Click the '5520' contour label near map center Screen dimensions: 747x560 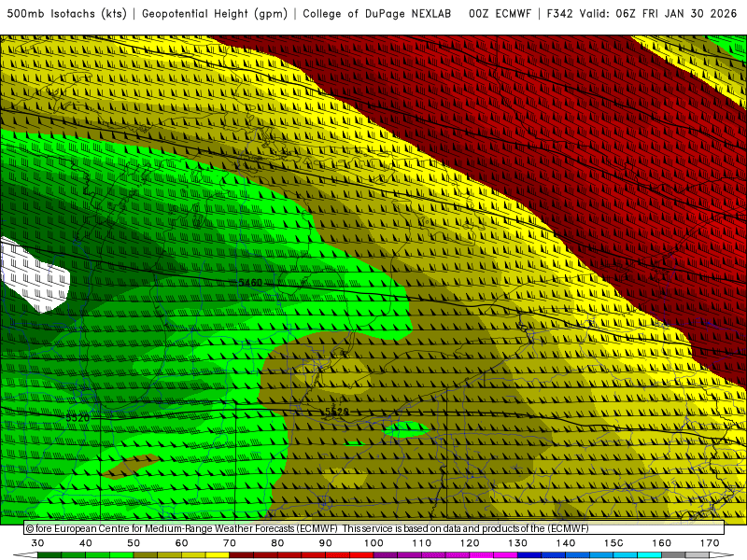pos(337,412)
